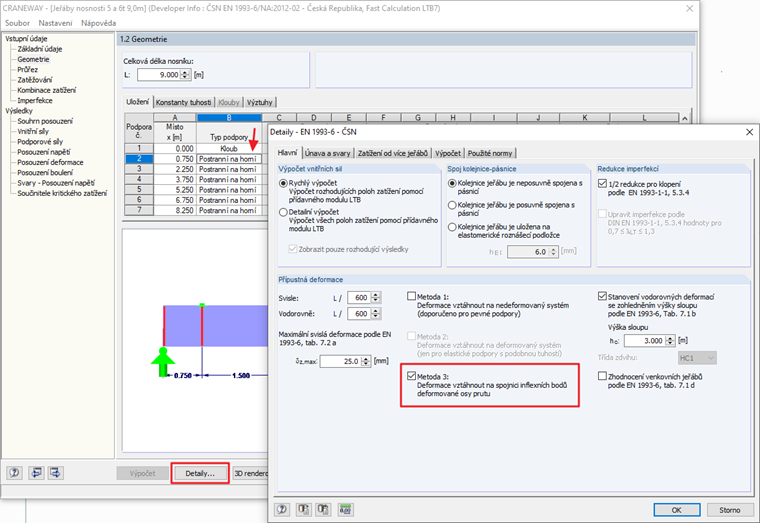
Task: Click location cell 3.750 in support table
Action: 174,179
